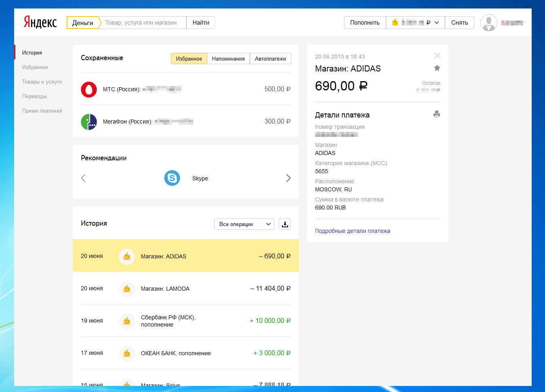The width and height of the screenshot is (545, 392).
Task: Open the user profile avatar
Action: click(489, 23)
